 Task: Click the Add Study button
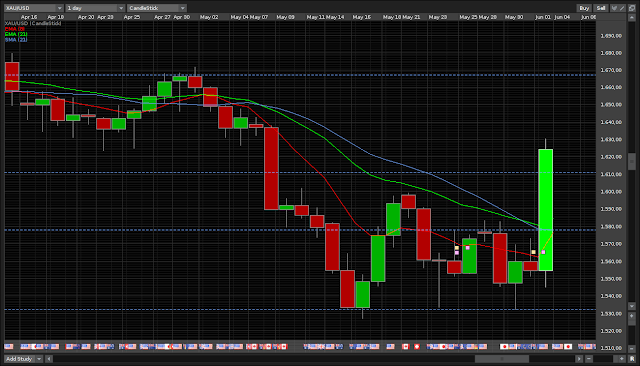pos(20,359)
